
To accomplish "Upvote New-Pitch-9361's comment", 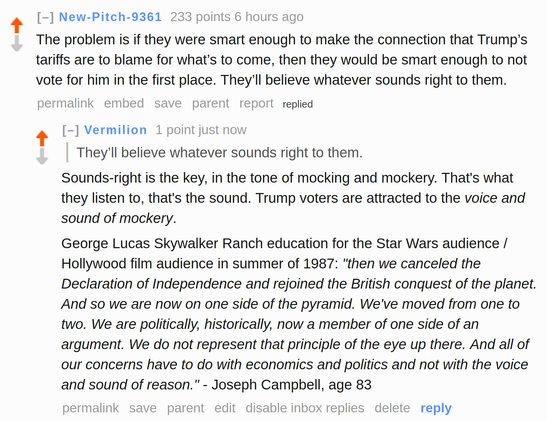I will 17,25.
